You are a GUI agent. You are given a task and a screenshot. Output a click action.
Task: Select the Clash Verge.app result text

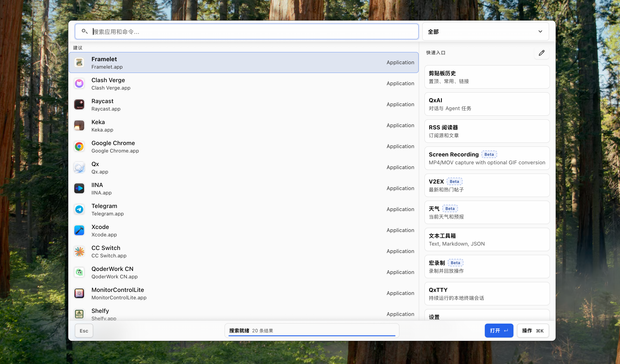(111, 88)
